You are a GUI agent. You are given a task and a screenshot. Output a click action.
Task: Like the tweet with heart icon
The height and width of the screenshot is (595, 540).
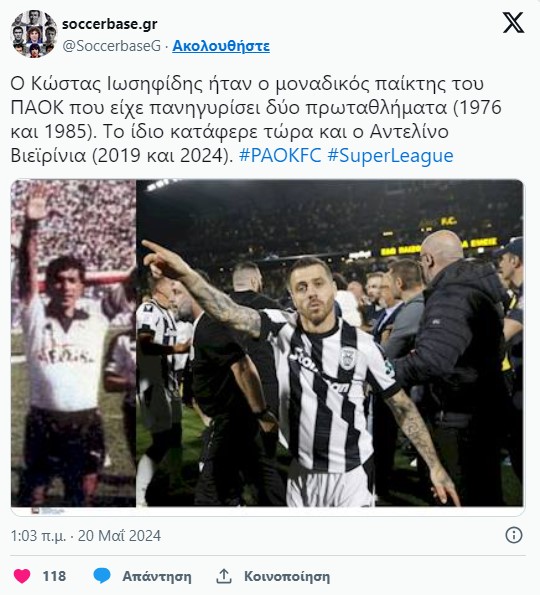click(x=22, y=576)
